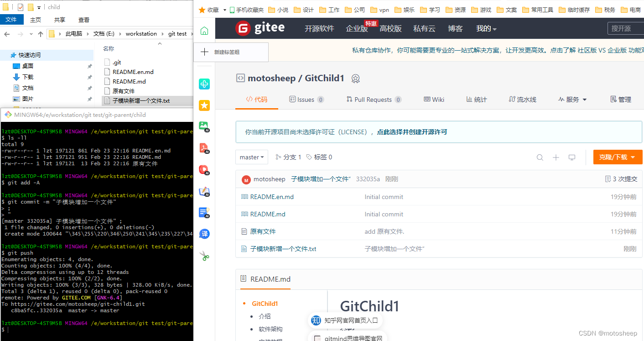Click 开源软件 in Gitee navigation
Screen dimensions: 644x341
click(x=319, y=28)
